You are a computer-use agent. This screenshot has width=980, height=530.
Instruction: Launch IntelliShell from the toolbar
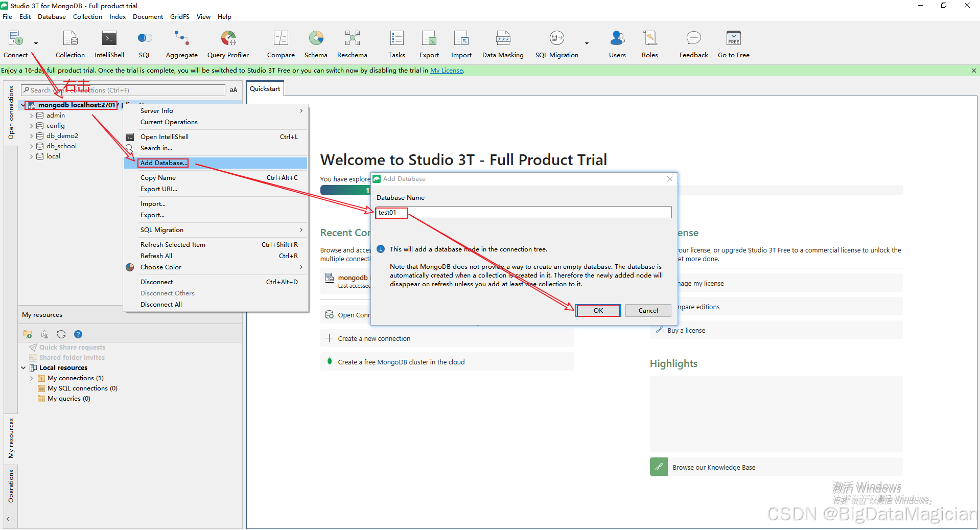coord(109,44)
